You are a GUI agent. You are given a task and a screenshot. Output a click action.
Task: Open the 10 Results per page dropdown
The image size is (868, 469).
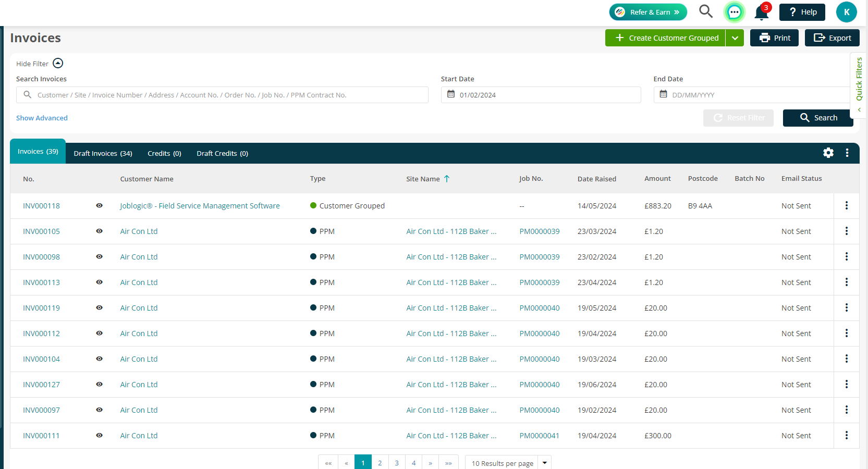(x=508, y=463)
